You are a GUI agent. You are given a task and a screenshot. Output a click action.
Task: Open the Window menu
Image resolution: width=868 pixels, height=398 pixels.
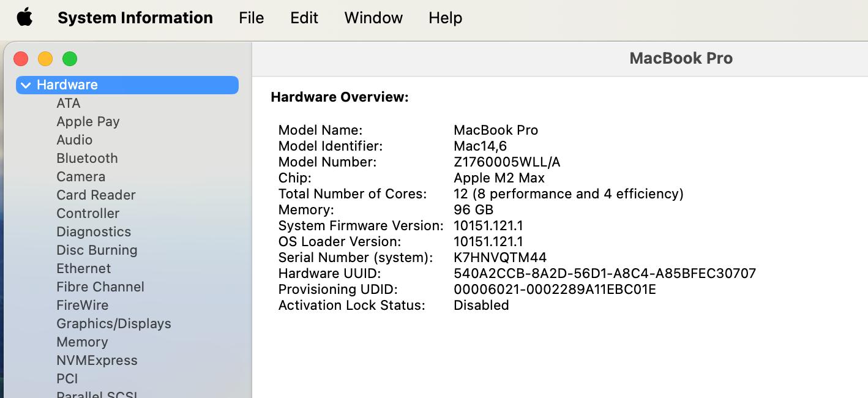[x=373, y=18]
